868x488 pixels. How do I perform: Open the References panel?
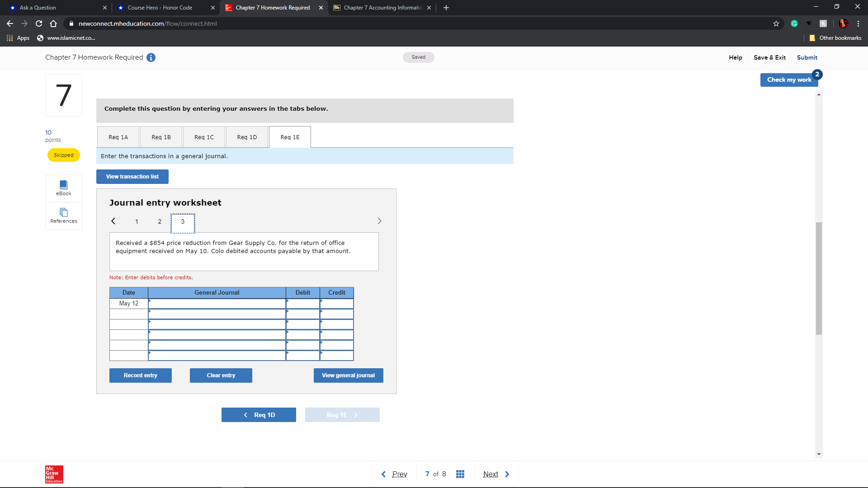pyautogui.click(x=63, y=216)
